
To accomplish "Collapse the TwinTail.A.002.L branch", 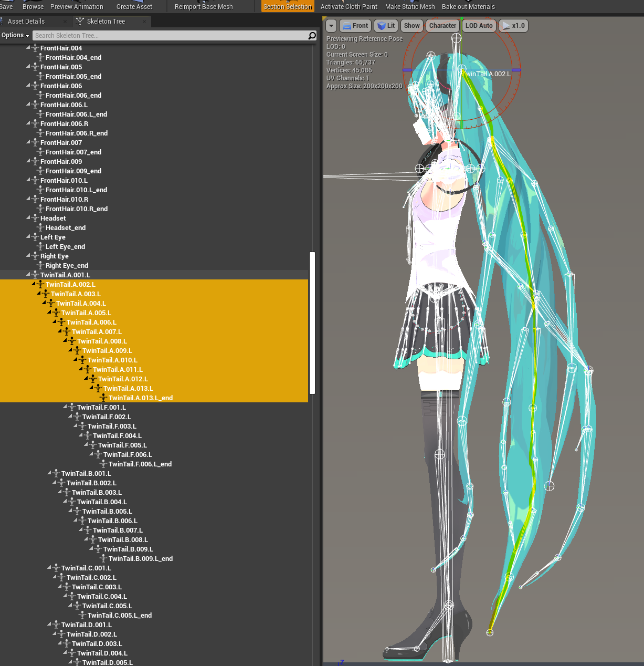I will pos(34,284).
